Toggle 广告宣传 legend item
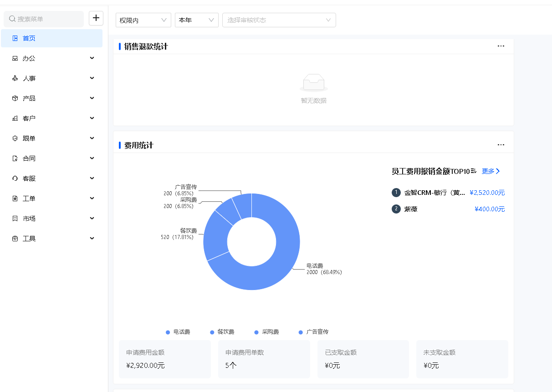The height and width of the screenshot is (392, 552). 314,332
